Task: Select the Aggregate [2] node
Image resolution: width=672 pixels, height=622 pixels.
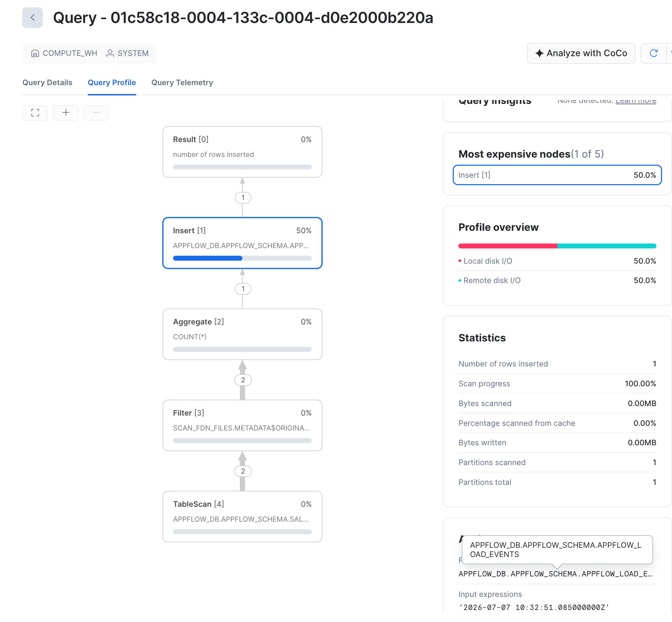Action: coord(242,334)
